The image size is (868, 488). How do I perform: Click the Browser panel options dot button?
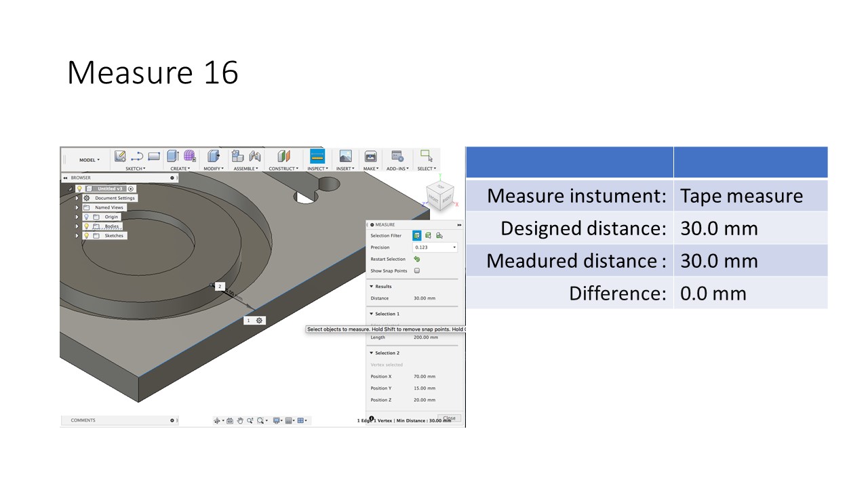pyautogui.click(x=172, y=178)
